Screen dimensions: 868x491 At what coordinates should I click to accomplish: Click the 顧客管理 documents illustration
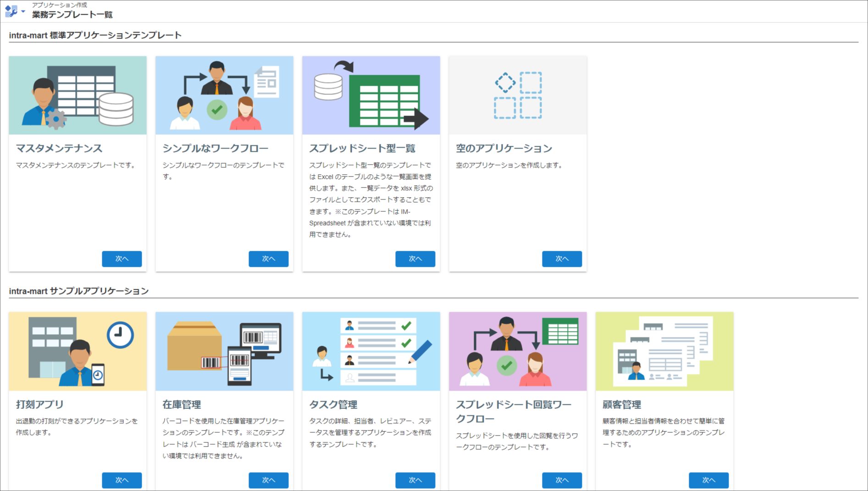(x=665, y=352)
